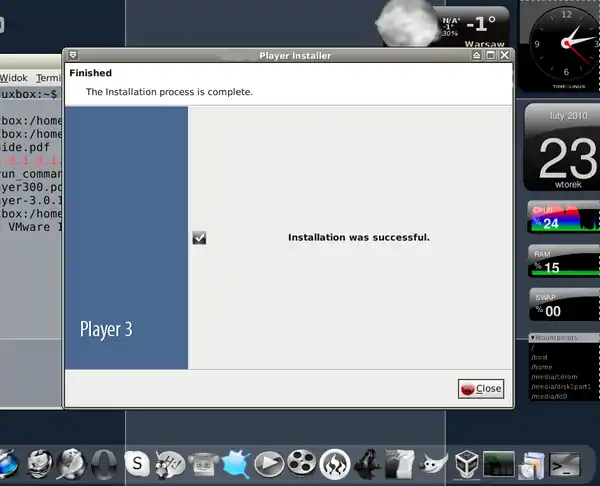Launch the Opera browser from dock
600x486 pixels.
pyautogui.click(x=102, y=463)
